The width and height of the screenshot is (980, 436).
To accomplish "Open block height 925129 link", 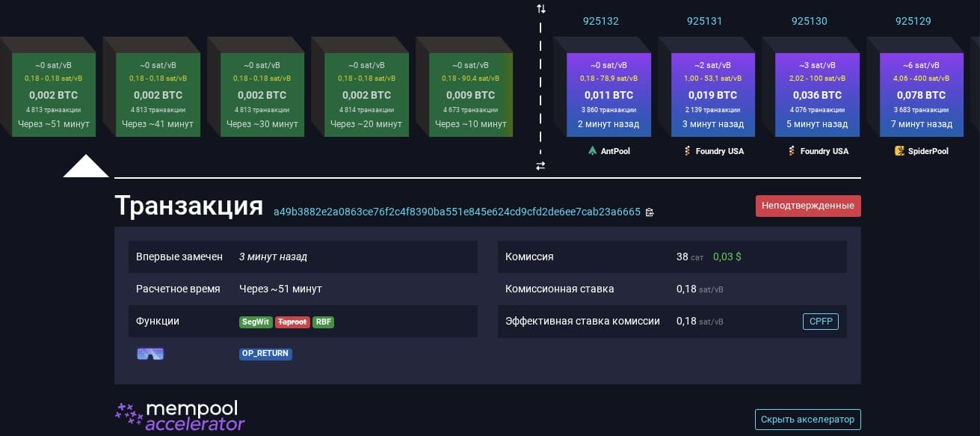I will [x=913, y=21].
